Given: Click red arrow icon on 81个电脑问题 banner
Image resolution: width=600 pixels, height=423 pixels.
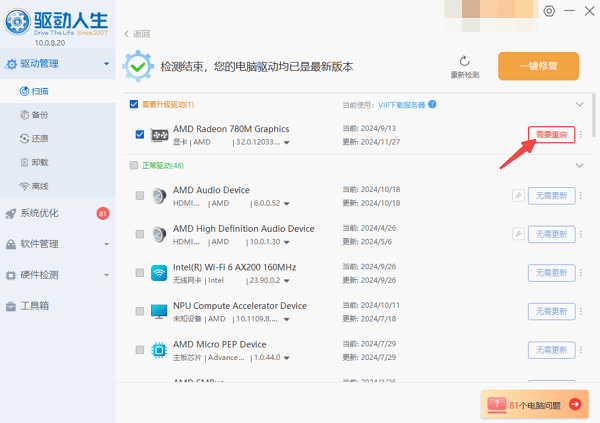Looking at the screenshot, I should (x=575, y=404).
